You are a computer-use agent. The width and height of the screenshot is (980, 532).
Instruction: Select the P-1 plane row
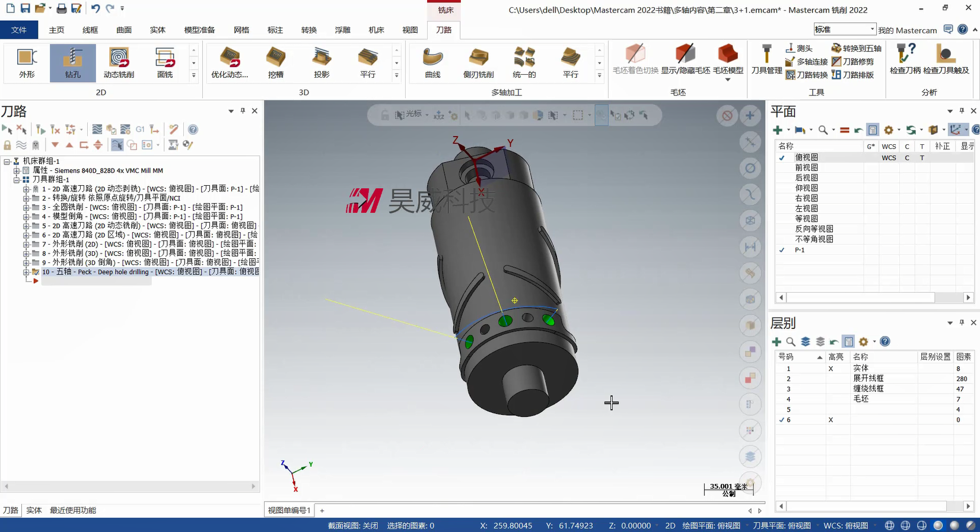click(874, 250)
